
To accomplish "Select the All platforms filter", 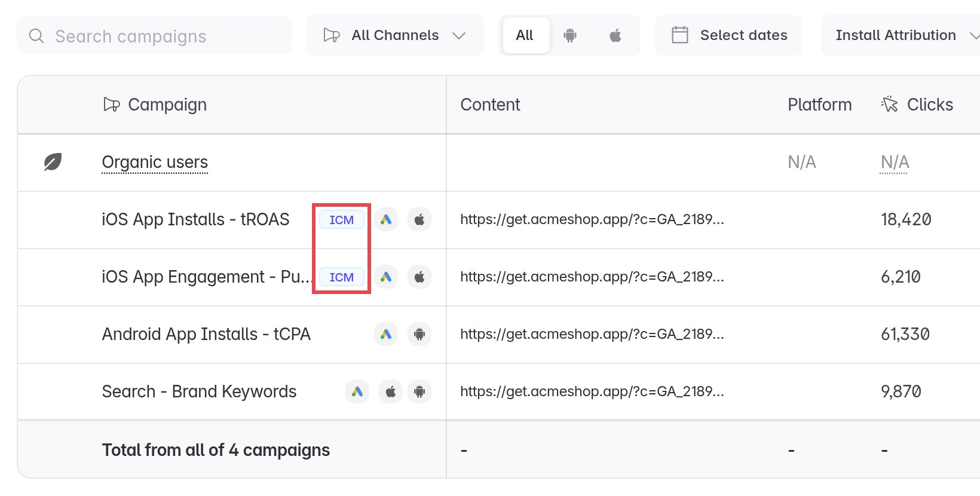I will [x=525, y=35].
